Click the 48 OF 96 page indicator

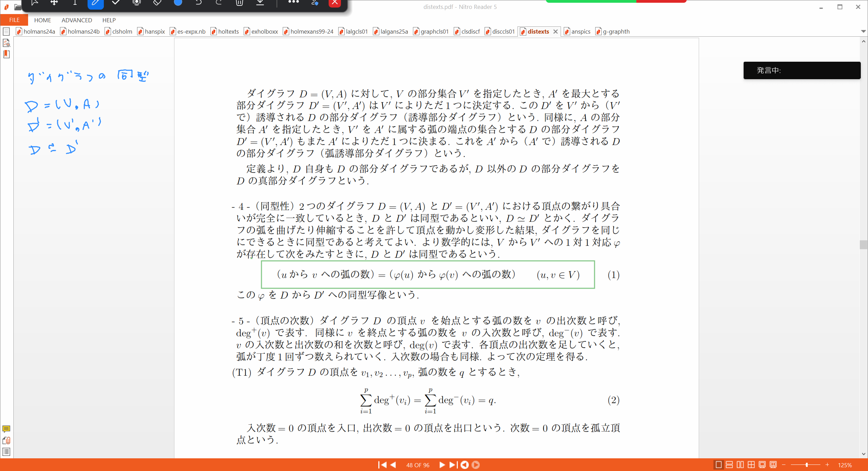point(418,465)
